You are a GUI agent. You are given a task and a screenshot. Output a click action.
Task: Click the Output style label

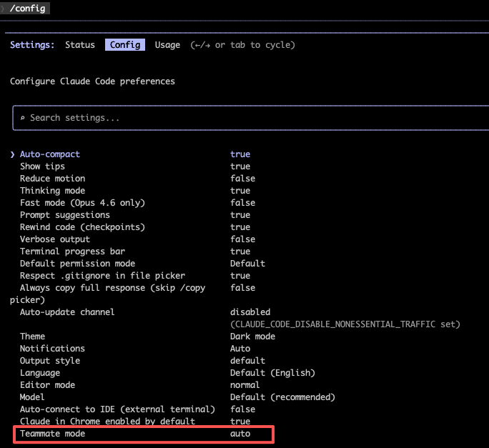click(50, 361)
